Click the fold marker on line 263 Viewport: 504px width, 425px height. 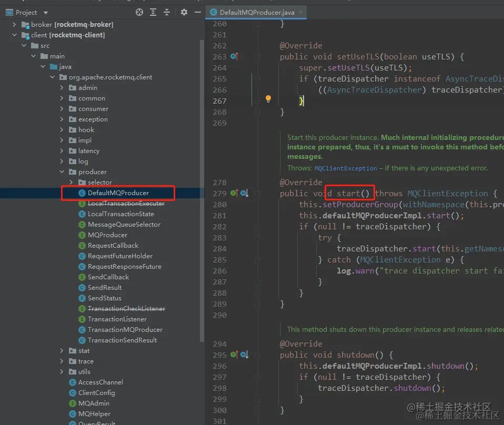[x=257, y=57]
